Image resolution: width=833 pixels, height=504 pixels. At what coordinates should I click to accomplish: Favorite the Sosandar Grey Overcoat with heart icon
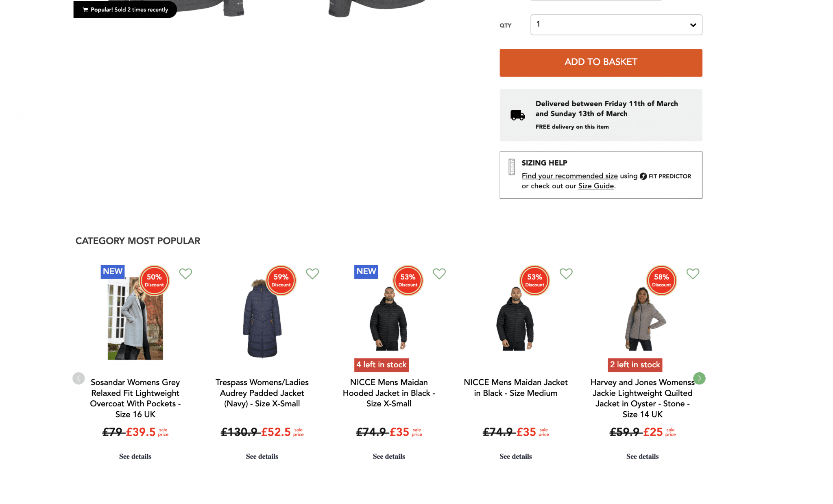tap(185, 274)
